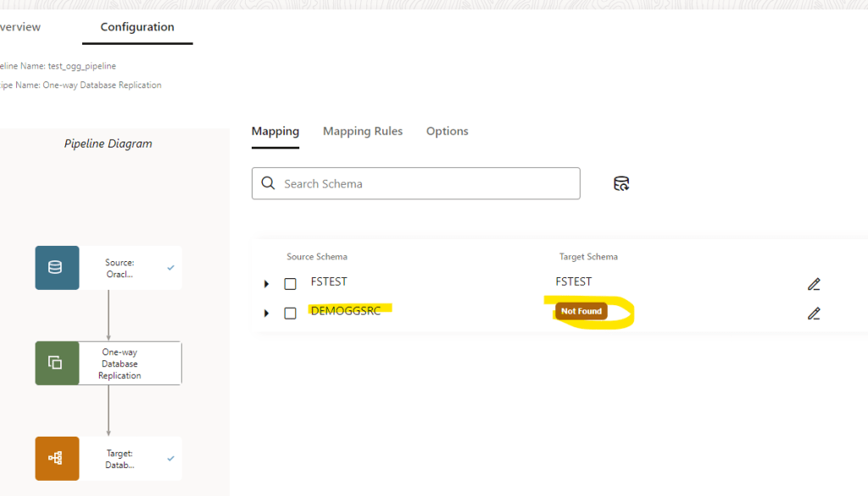Click the Source Oracle database node icon
The height and width of the screenshot is (496, 868).
56,268
